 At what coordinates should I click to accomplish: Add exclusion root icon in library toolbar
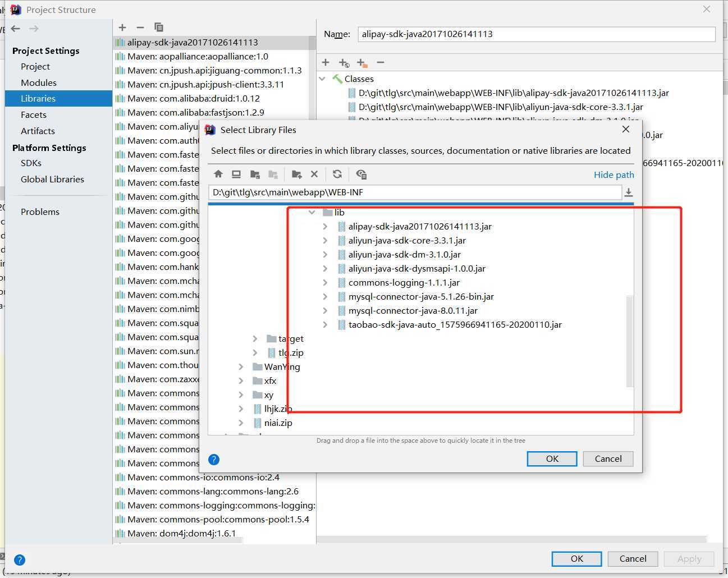coord(362,63)
